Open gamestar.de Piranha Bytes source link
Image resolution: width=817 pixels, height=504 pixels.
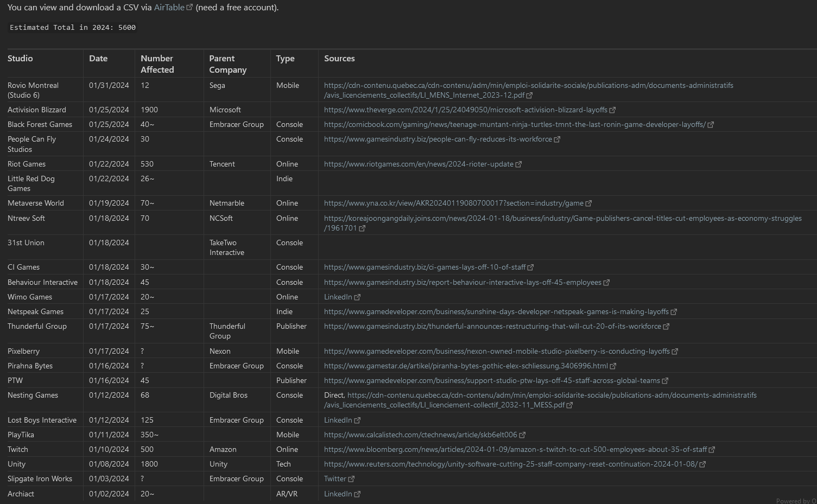pos(466,366)
